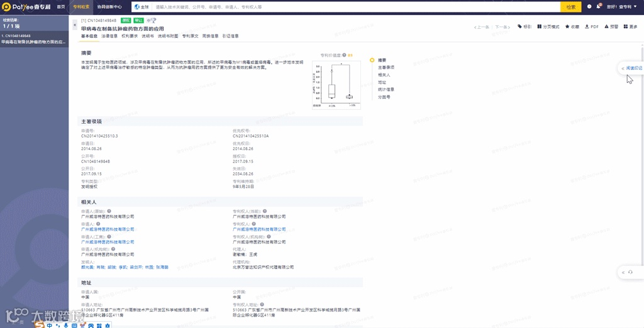Screen dimensions: 644x328
Task: Click the 标引 tag icon button
Action: tap(525, 26)
